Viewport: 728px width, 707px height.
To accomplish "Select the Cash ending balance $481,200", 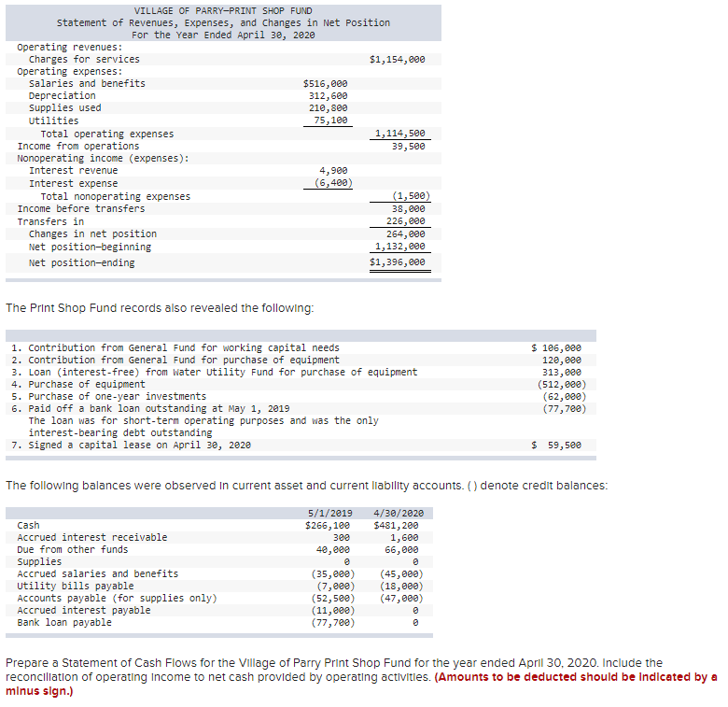I will pos(396,526).
